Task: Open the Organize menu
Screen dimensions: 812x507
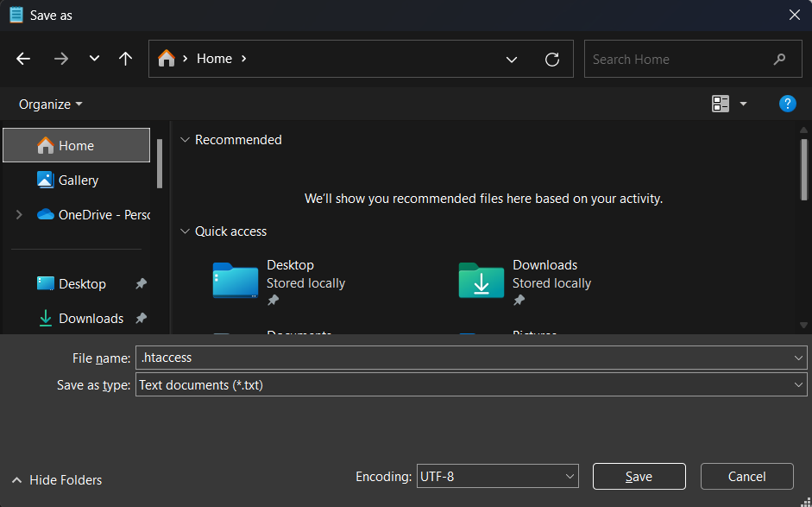Action: coord(48,104)
